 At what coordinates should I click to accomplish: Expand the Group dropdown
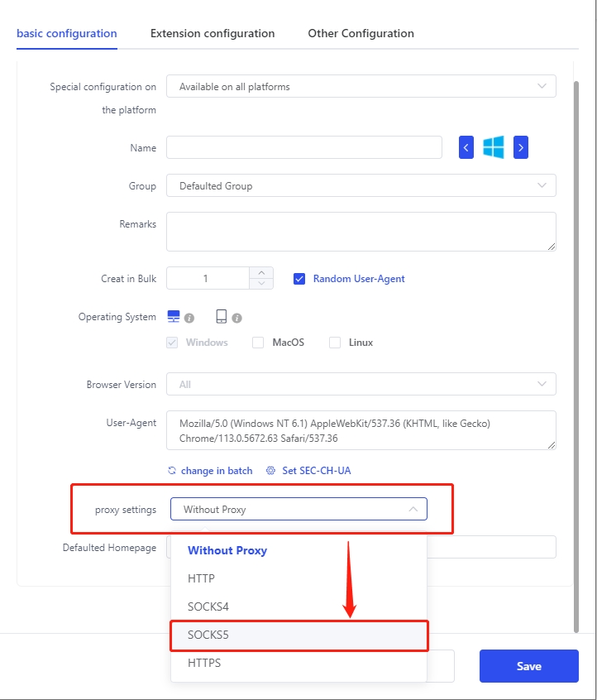pos(361,186)
